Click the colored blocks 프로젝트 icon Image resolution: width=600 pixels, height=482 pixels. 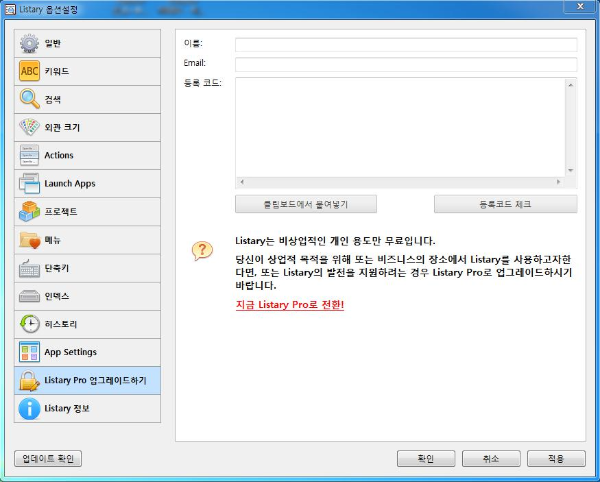tap(29, 212)
